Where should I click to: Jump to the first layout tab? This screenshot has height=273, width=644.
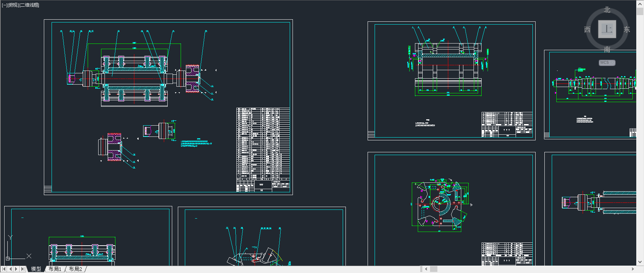click(4, 269)
